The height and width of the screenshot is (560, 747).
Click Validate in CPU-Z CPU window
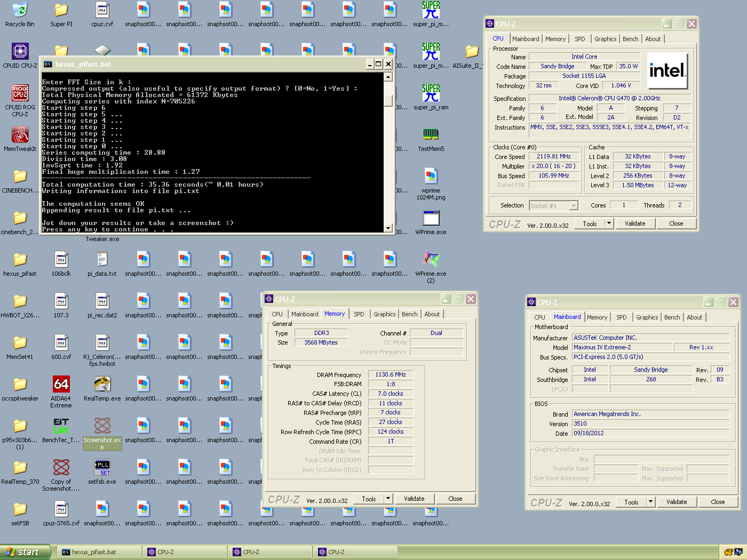(x=635, y=223)
